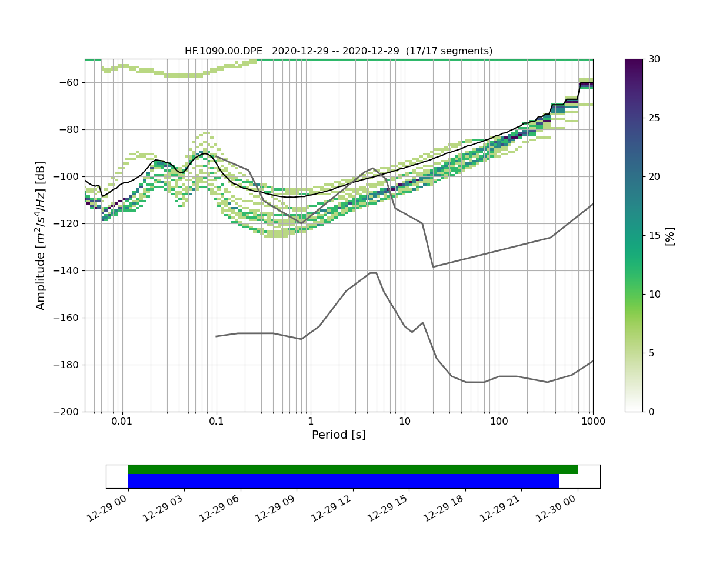Click the −60 y-axis tick label
Image resolution: width=706 pixels, height=588 pixels.
[x=71, y=82]
